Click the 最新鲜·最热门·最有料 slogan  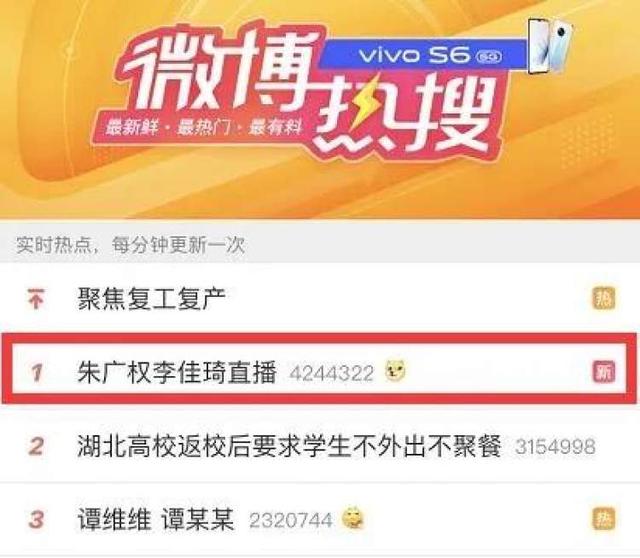click(x=203, y=128)
